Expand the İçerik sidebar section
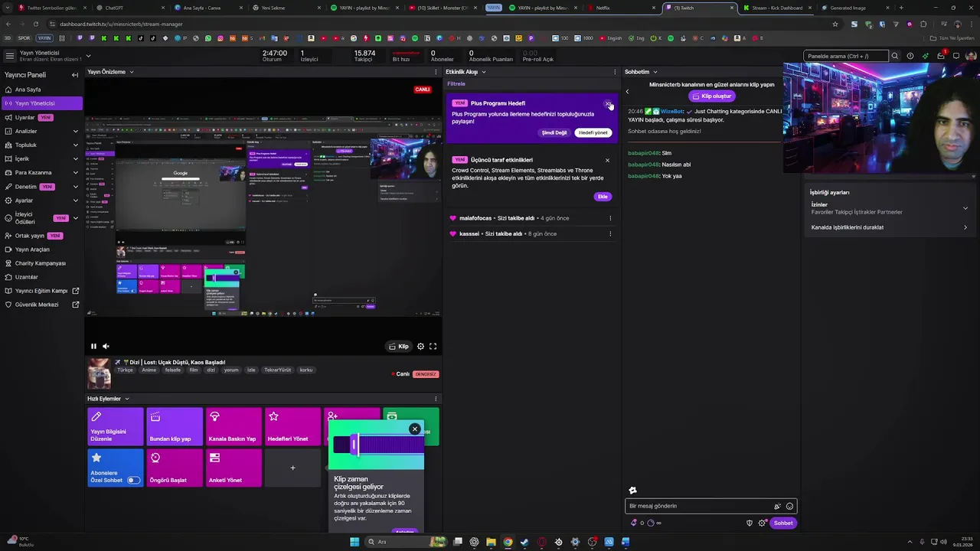The height and width of the screenshot is (551, 980). coord(75,159)
